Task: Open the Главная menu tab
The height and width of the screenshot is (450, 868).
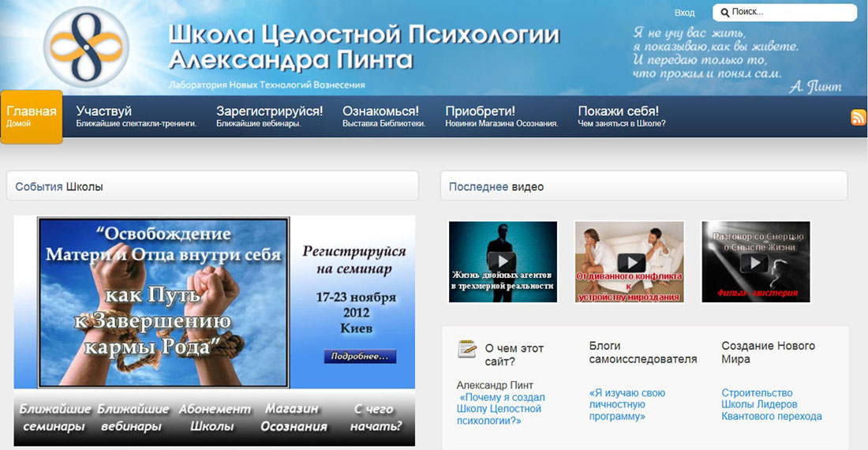Action: click(32, 117)
